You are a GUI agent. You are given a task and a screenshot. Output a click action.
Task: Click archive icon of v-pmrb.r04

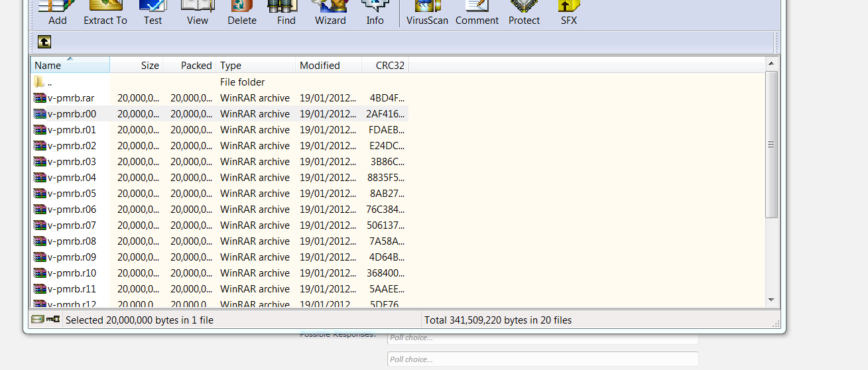click(40, 178)
